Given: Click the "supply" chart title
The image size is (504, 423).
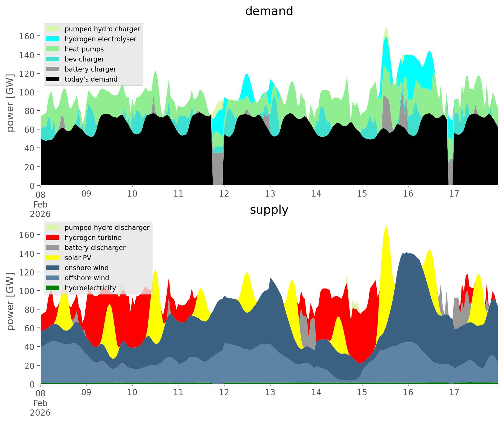Looking at the screenshot, I should click(269, 210).
